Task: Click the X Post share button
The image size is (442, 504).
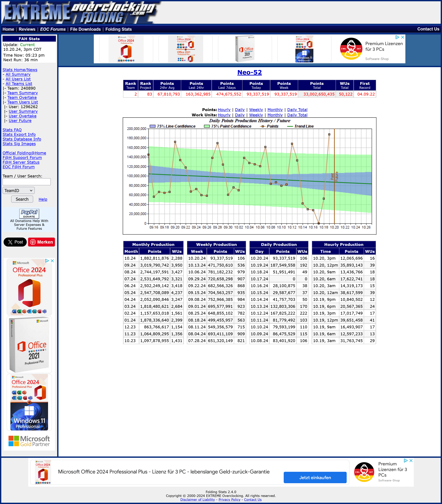Action: click(x=15, y=242)
